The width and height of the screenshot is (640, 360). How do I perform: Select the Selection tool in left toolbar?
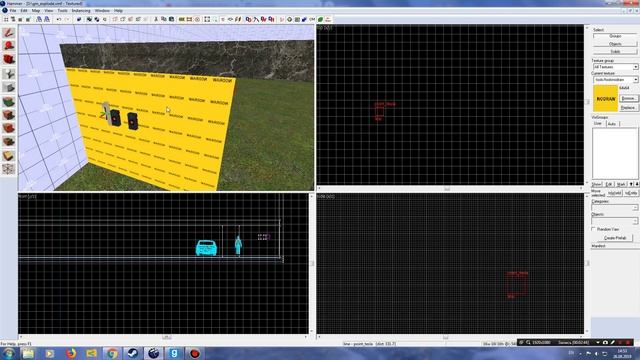coord(9,33)
